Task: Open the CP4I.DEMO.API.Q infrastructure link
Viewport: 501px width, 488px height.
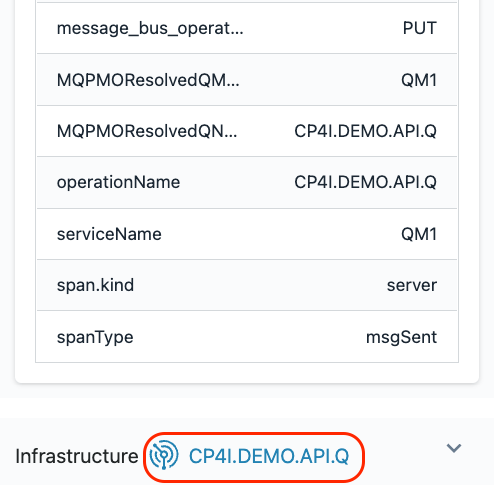Action: point(269,456)
